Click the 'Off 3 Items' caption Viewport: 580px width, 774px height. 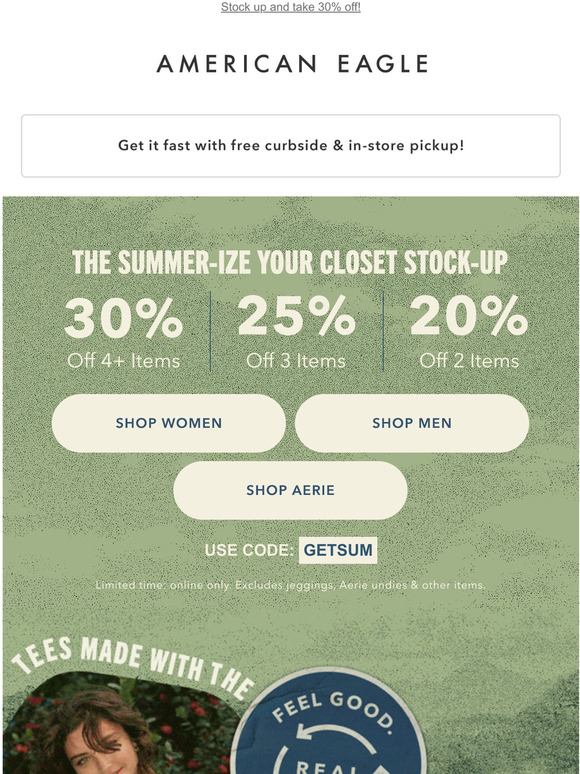296,361
